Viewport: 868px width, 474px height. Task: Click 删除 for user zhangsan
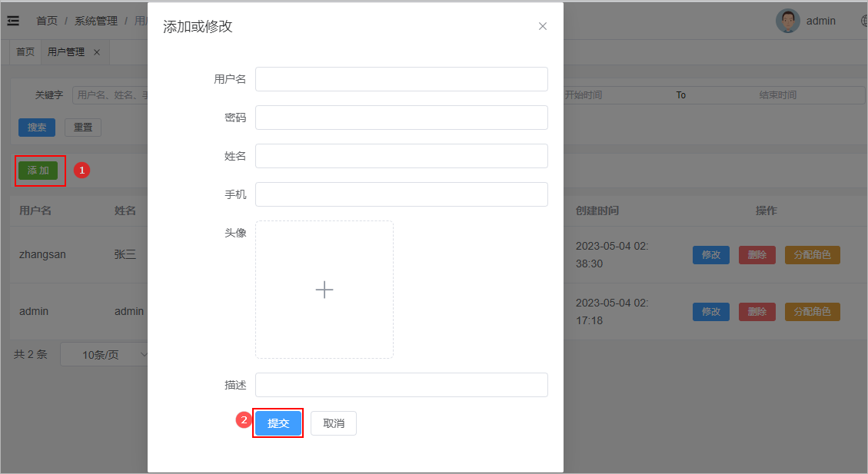[x=757, y=255]
